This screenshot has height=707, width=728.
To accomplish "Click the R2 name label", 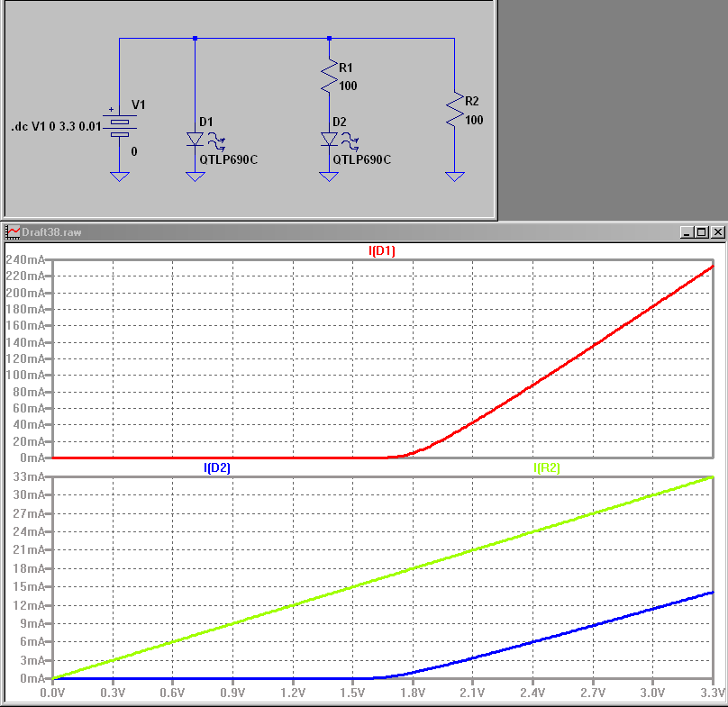I will pyautogui.click(x=472, y=101).
